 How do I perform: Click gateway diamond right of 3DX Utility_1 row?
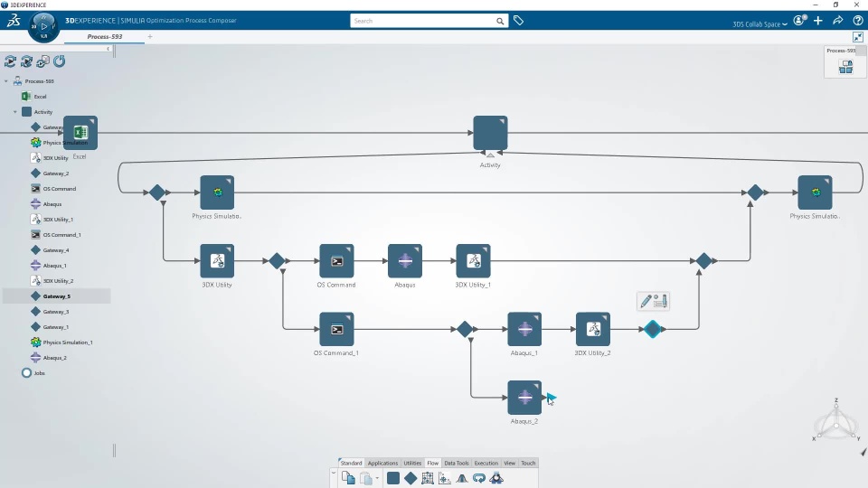[x=703, y=260]
